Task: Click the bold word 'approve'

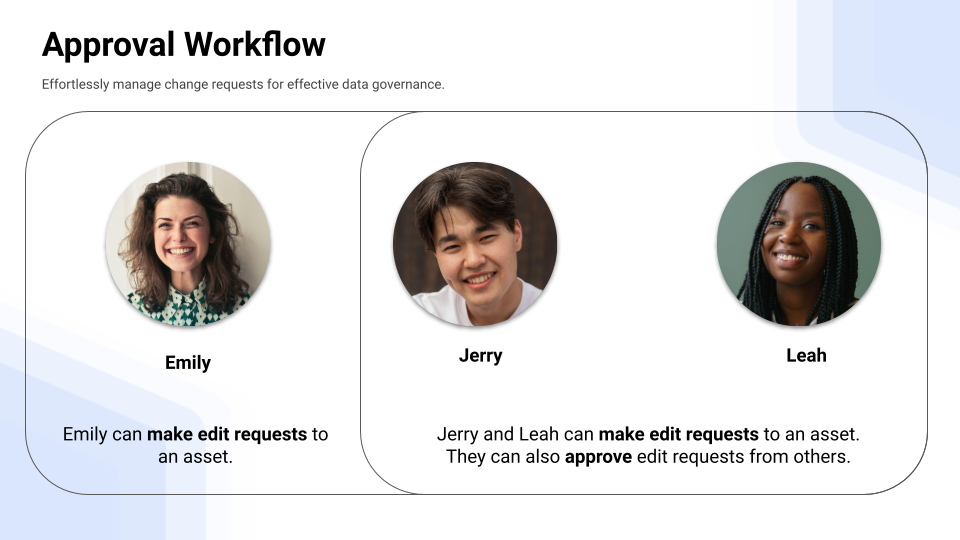Action: 597,457
